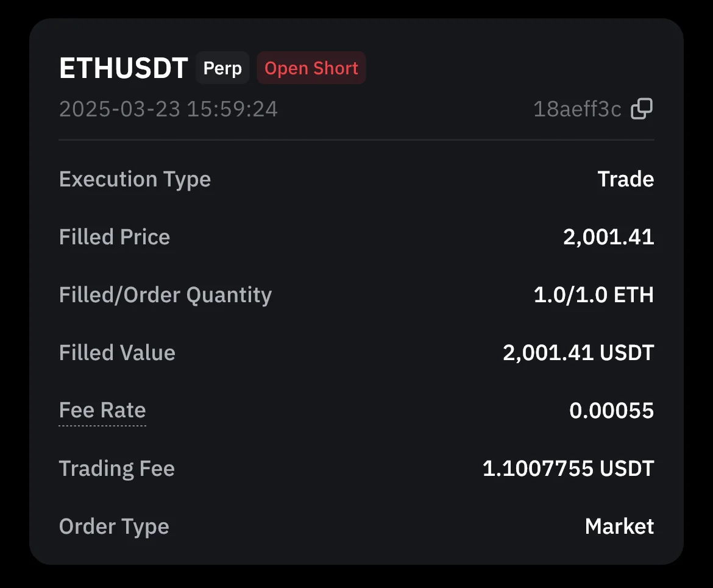This screenshot has height=588, width=713.
Task: Click the ETHUSDT symbol title
Action: pos(123,68)
